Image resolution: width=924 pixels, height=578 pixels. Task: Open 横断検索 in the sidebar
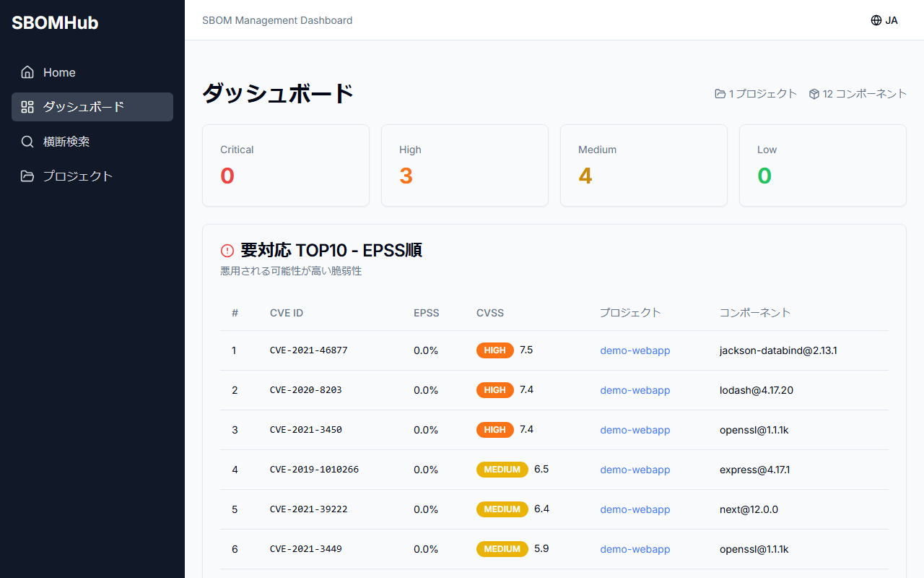92,142
